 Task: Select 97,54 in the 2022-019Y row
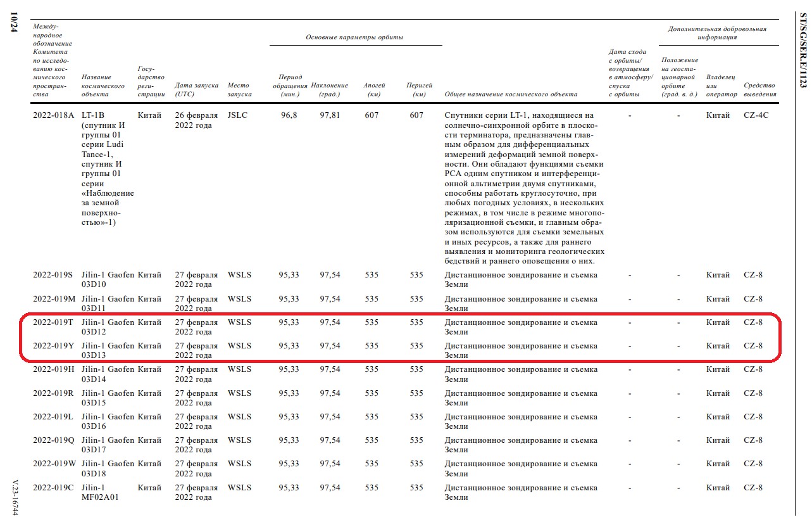coord(330,345)
